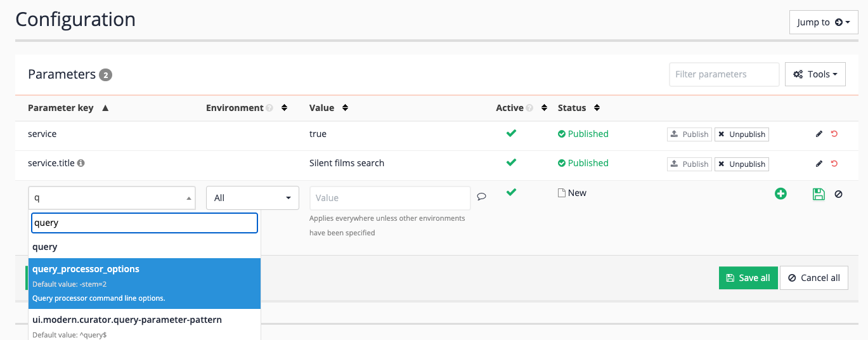Open the Environment 'All' dropdown
This screenshot has height=340, width=868.
click(x=252, y=198)
